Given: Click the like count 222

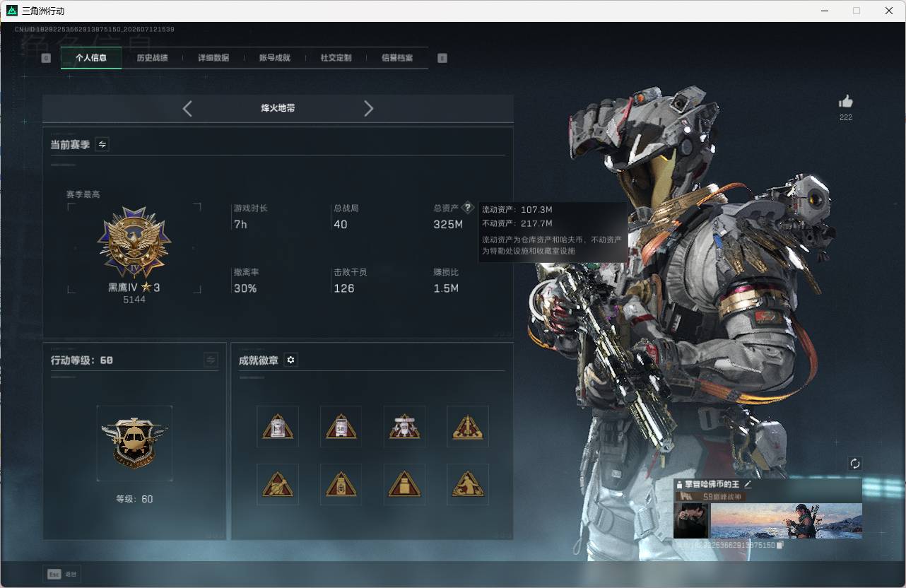Looking at the screenshot, I should tap(846, 117).
